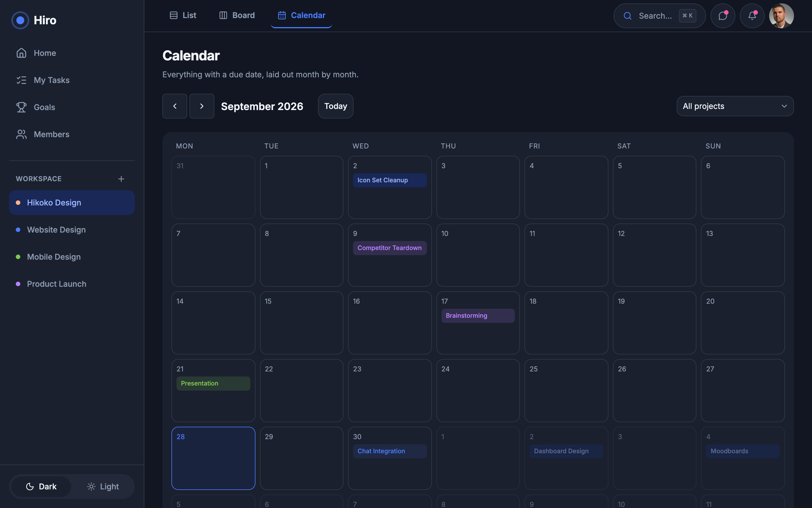
Task: Click the search magnifier icon
Action: point(627,16)
